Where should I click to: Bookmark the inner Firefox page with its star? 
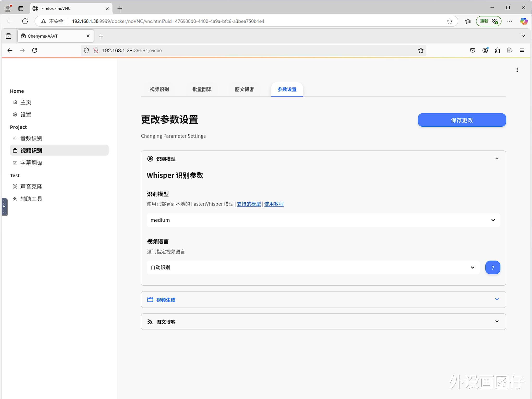click(421, 51)
